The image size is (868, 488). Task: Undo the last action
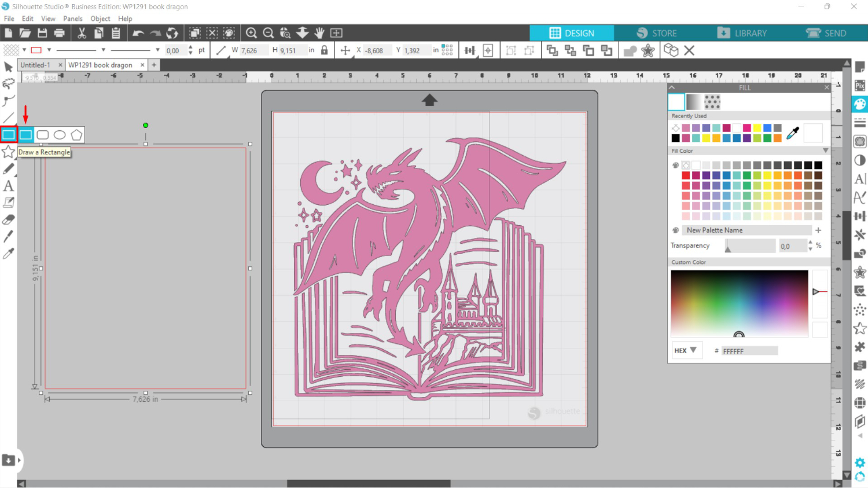[x=138, y=33]
